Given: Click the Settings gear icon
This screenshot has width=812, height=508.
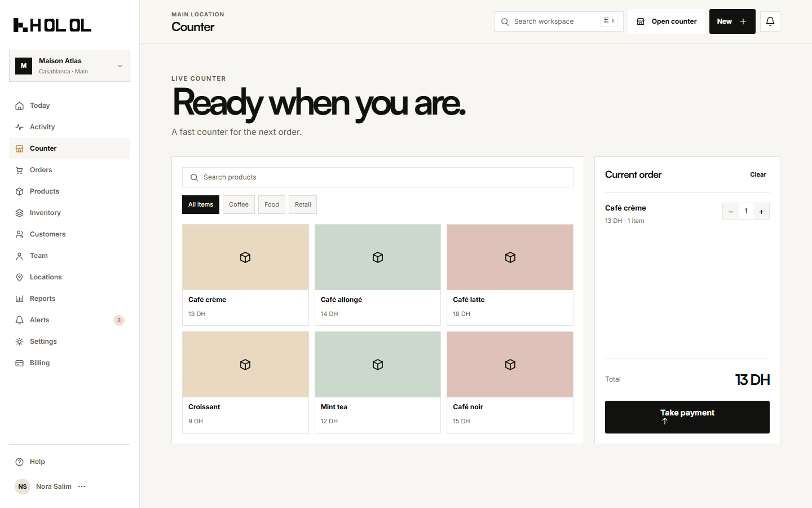Looking at the screenshot, I should [x=20, y=341].
